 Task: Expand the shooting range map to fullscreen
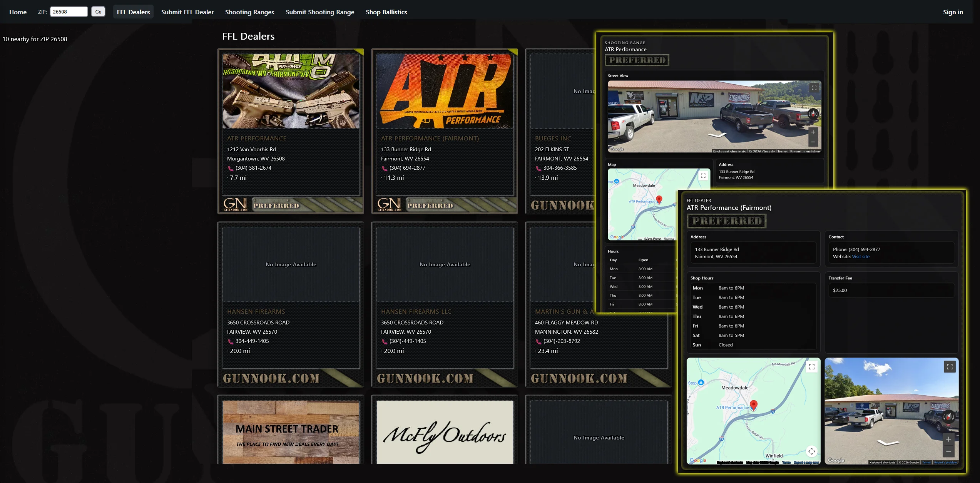pyautogui.click(x=703, y=176)
